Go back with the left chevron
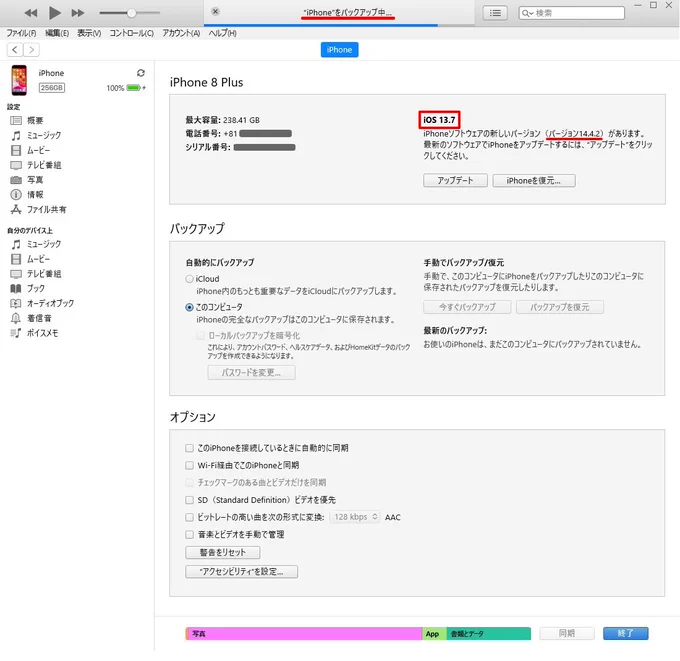The image size is (680, 661). (x=15, y=50)
